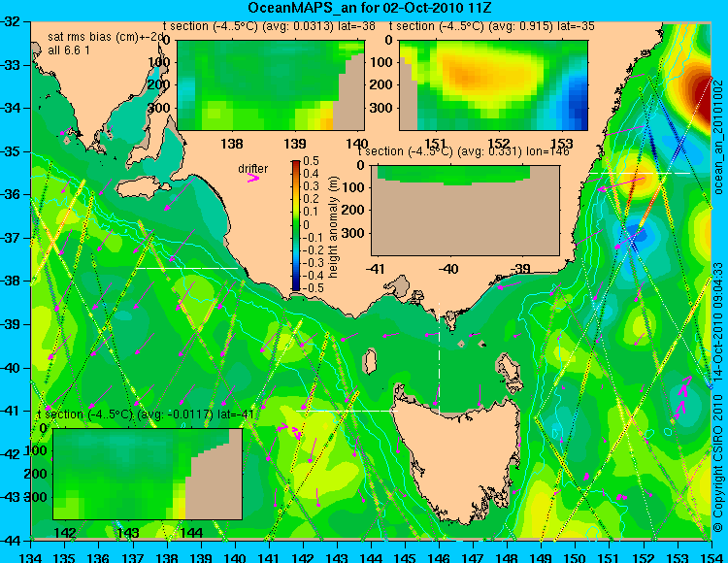Viewport: 728px width, 563px height.
Task: Click the blue low-anomaly eddy near 37S 152E
Action: [639, 235]
